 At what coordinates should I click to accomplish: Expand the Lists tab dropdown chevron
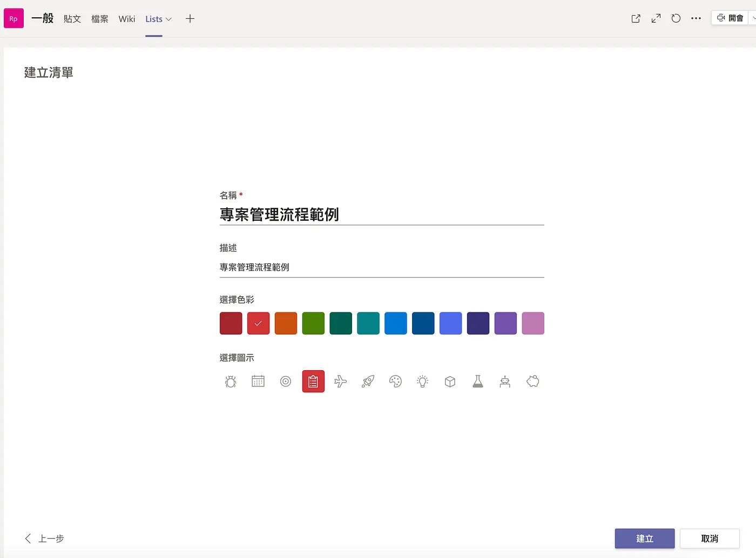click(169, 19)
